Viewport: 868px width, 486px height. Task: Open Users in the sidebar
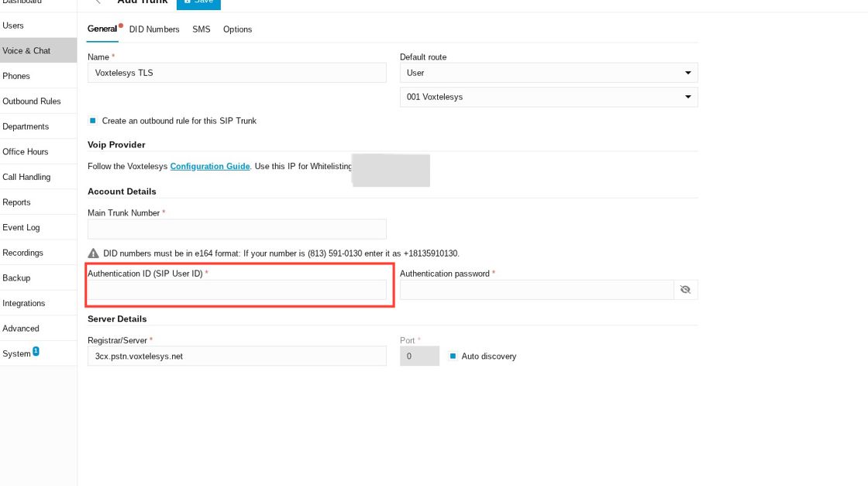coord(38,26)
